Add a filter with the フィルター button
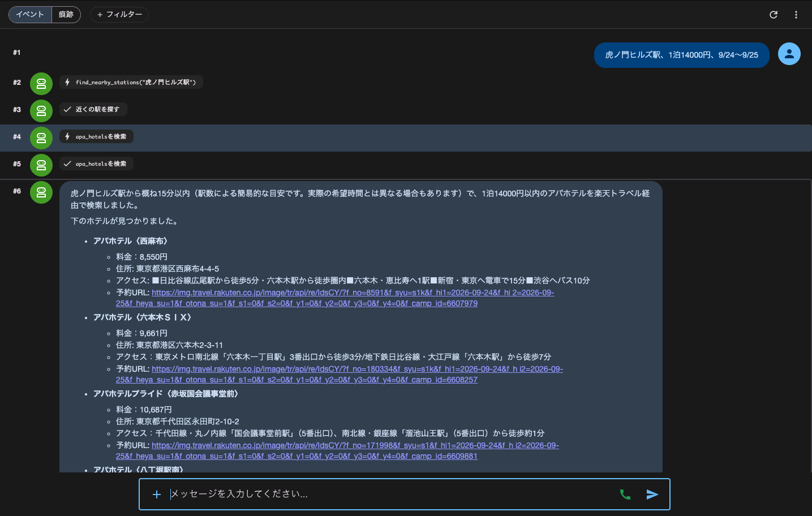The width and height of the screenshot is (812, 516). (x=119, y=14)
